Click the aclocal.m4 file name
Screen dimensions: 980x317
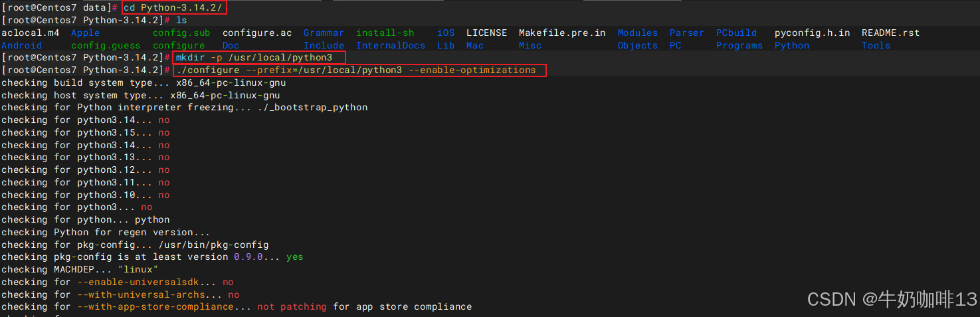[x=30, y=33]
